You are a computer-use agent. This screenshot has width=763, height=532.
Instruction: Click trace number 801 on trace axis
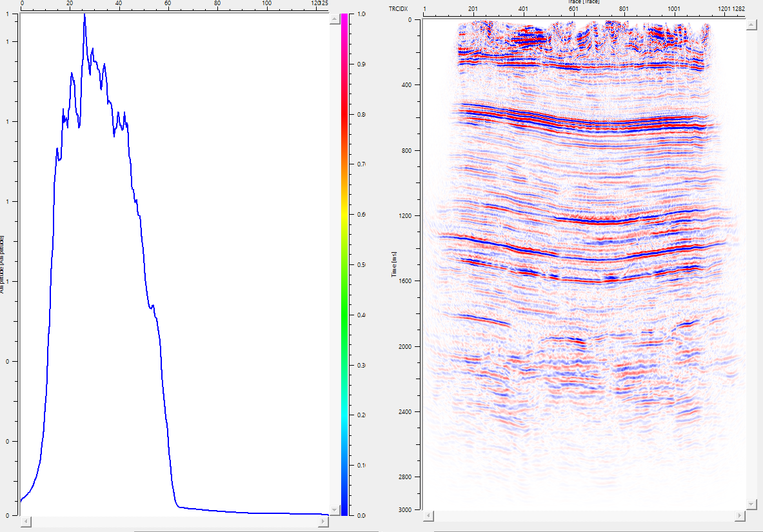(624, 9)
